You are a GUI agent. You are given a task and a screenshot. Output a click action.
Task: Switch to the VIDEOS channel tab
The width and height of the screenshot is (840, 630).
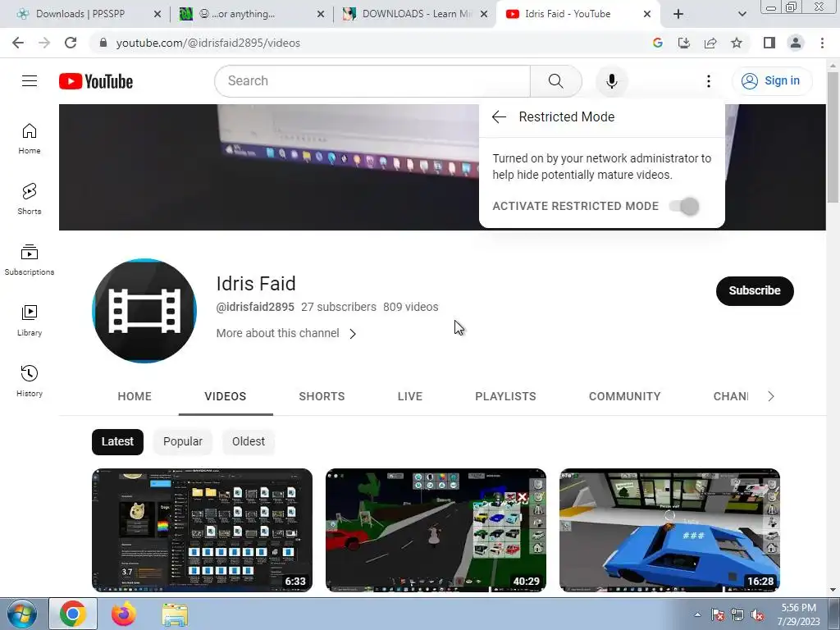pos(226,396)
